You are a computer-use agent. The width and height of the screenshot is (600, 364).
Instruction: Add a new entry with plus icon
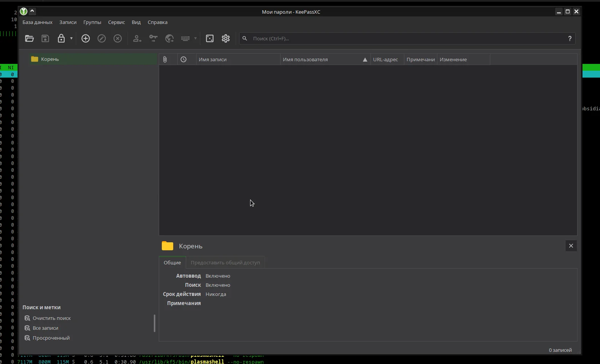pos(86,38)
